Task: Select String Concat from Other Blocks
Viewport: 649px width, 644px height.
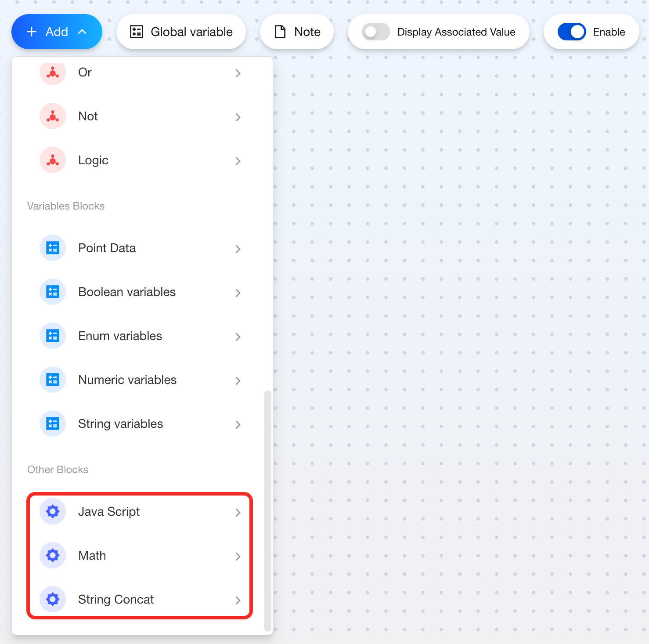Action: tap(116, 600)
